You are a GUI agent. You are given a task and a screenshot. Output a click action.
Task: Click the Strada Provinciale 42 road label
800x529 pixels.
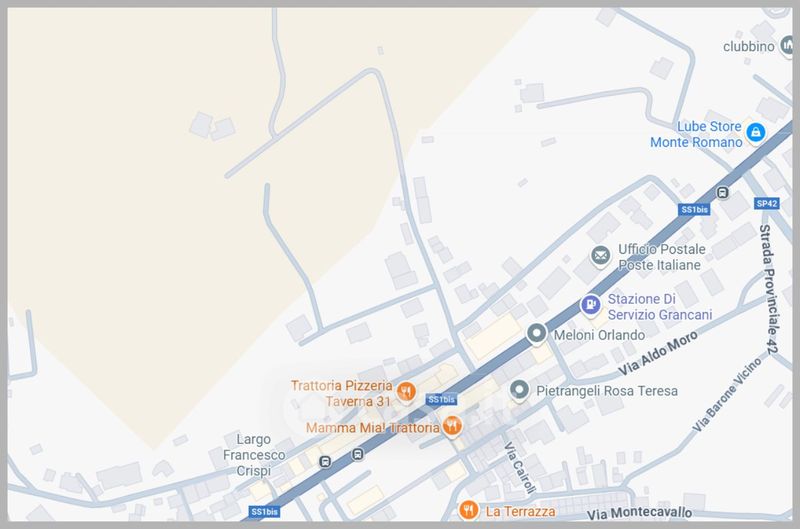tap(768, 289)
